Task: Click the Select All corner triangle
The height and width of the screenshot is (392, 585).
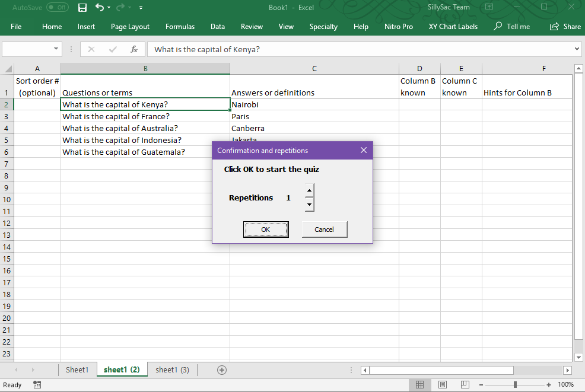Action: click(7, 69)
